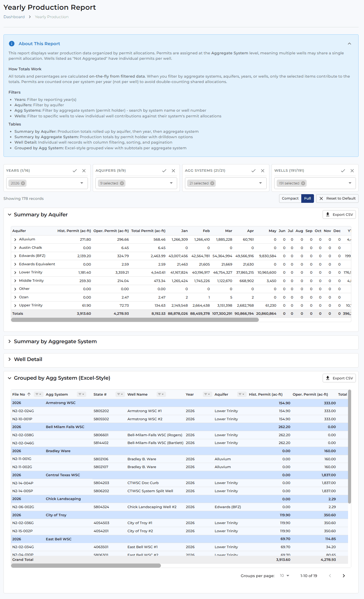364x599 pixels.
Task: Open the Aquifer column filter
Action: click(242, 394)
